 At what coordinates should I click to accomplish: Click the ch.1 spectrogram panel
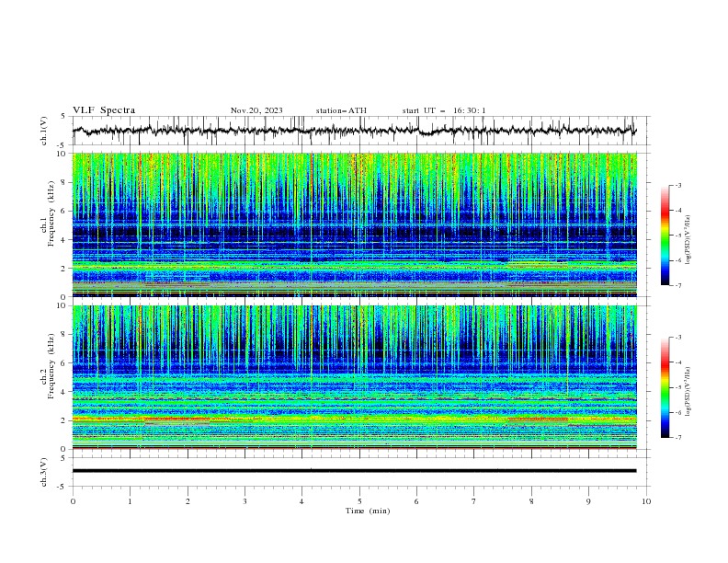click(x=355, y=224)
